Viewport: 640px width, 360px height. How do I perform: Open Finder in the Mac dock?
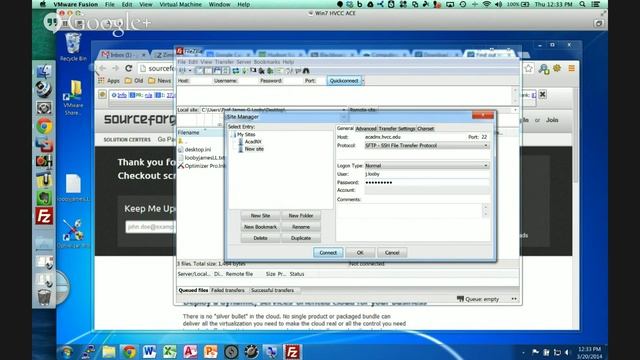coord(44,72)
